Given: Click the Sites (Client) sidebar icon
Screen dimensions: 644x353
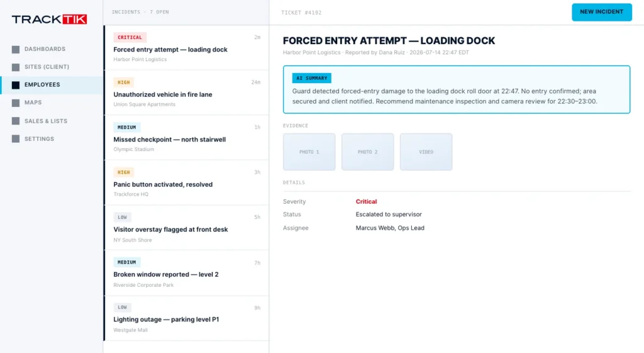Looking at the screenshot, I should (16, 67).
